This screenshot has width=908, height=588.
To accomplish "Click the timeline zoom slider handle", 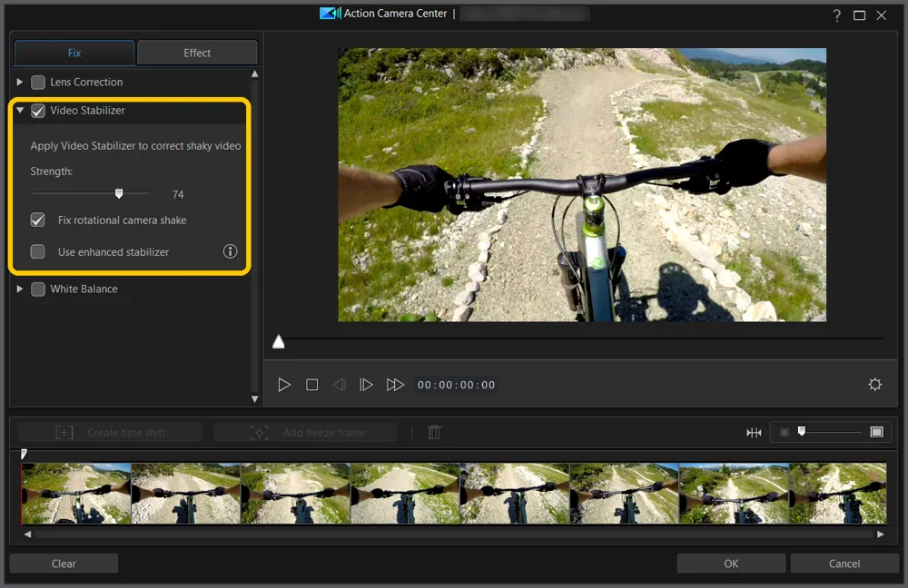I will click(802, 431).
